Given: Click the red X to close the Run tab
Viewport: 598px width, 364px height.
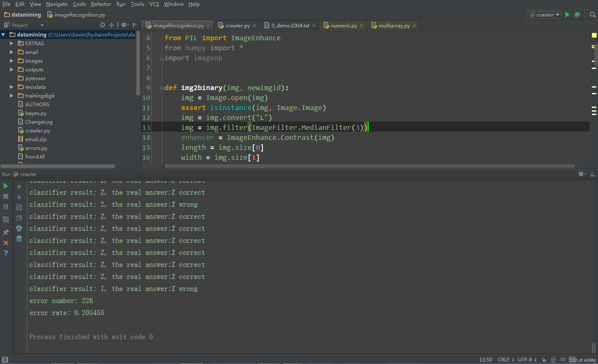Looking at the screenshot, I should [6, 243].
